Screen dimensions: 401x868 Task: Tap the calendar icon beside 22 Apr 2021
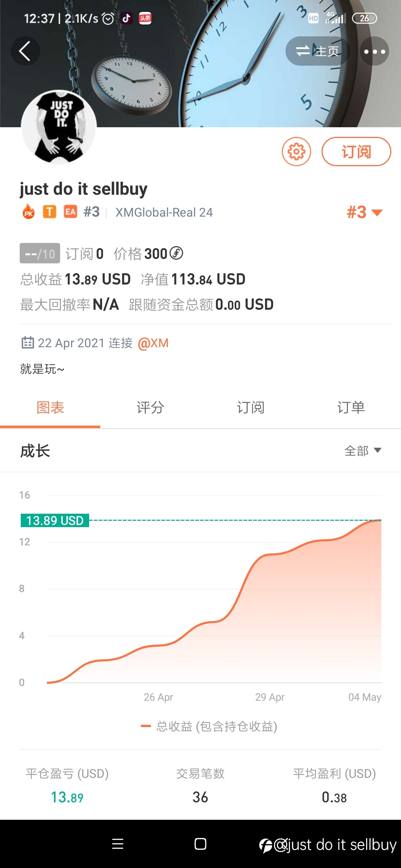[x=27, y=342]
